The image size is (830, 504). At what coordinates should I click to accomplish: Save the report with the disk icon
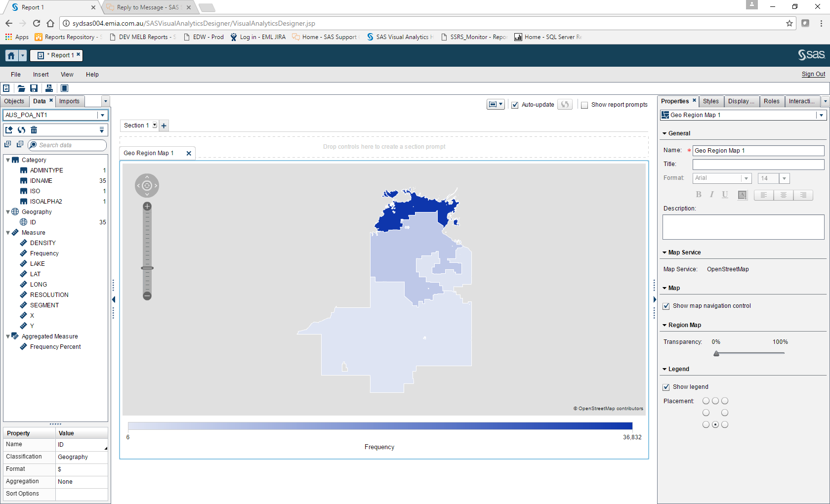click(34, 88)
